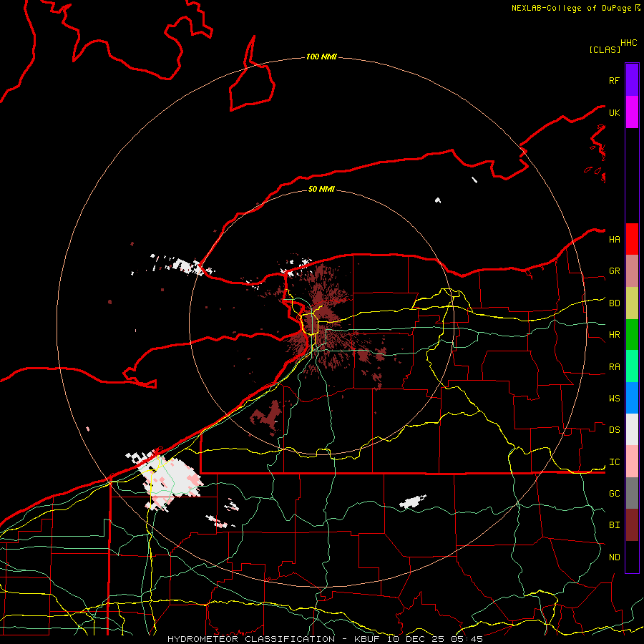Click the GC gray legend swatch
This screenshot has height=644, width=644.
coord(632,493)
